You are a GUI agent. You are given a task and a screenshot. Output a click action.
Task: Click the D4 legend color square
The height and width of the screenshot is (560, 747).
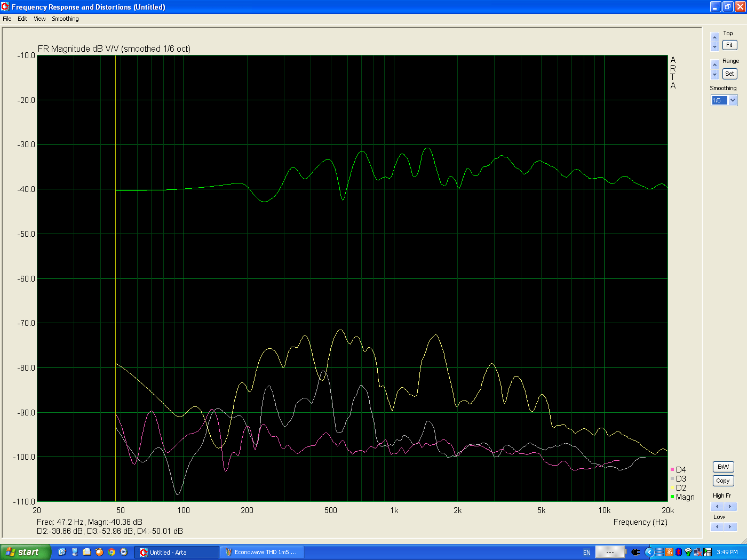(x=672, y=470)
